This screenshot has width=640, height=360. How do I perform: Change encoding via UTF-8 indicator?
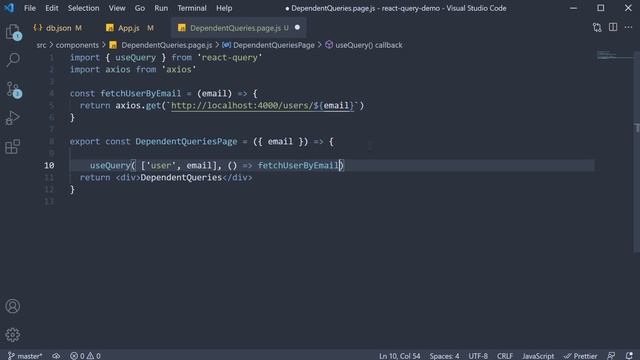478,356
